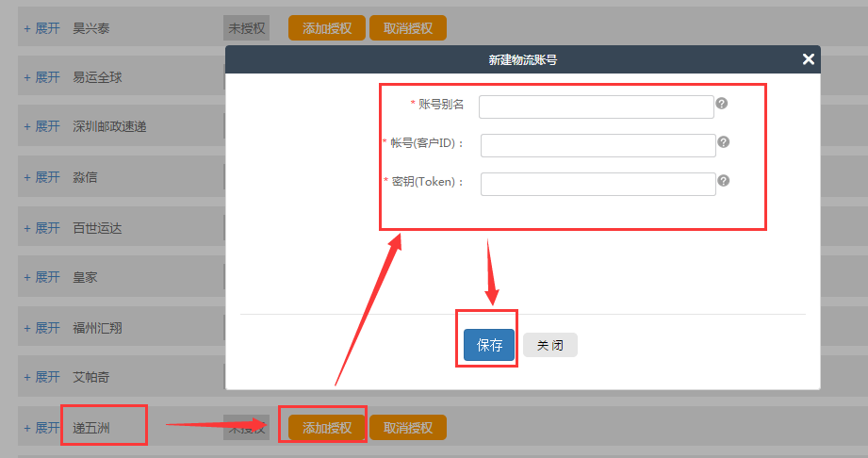Click help icon beside 密钥(Token) field
Image resolution: width=868 pixels, height=458 pixels.
pyautogui.click(x=724, y=181)
